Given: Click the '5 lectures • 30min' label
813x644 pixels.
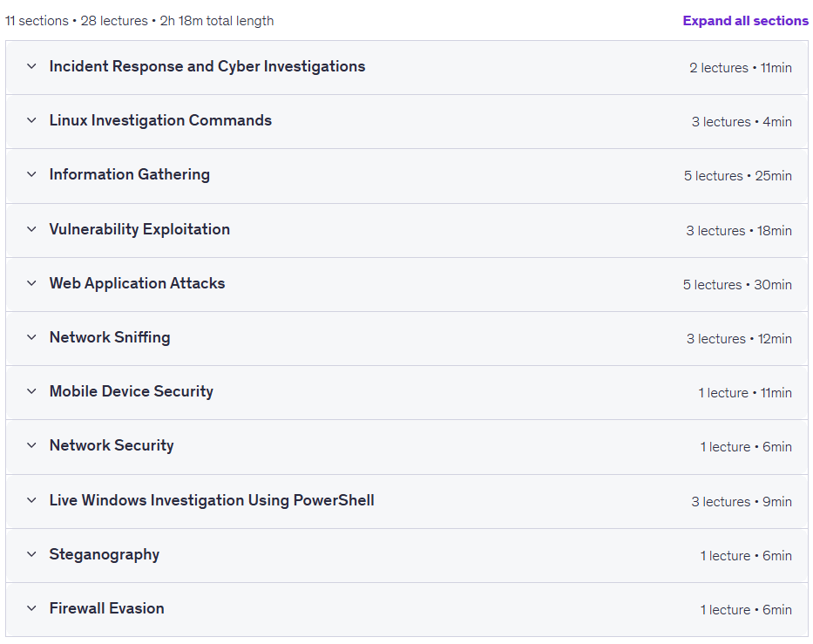Looking at the screenshot, I should pyautogui.click(x=737, y=285).
